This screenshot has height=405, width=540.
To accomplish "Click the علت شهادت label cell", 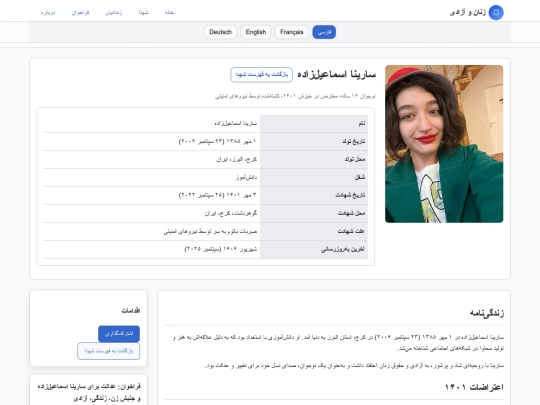I will [x=314, y=231].
